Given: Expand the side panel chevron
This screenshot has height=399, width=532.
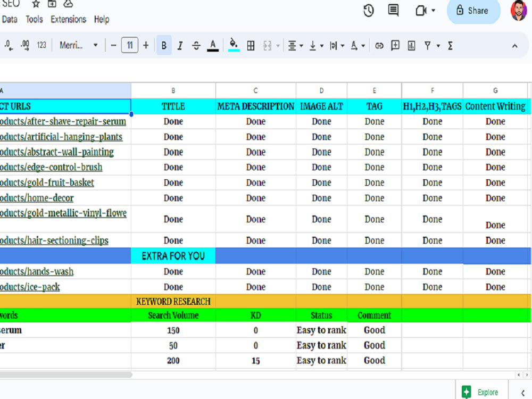Looking at the screenshot, I should (523, 393).
